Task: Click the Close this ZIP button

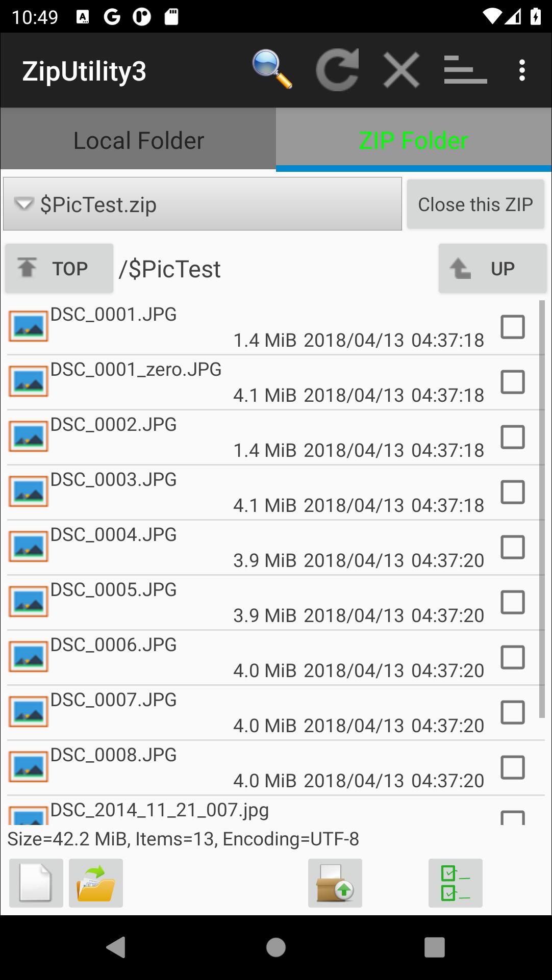Action: 475,204
